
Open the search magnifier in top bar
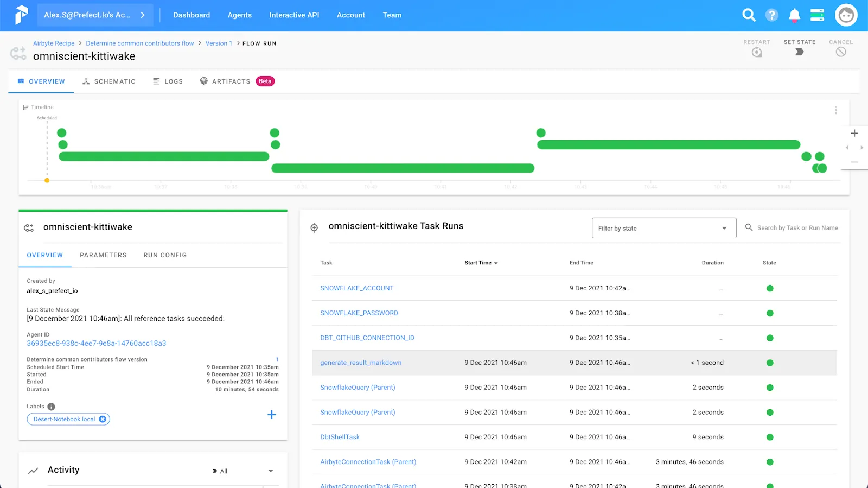pyautogui.click(x=749, y=15)
